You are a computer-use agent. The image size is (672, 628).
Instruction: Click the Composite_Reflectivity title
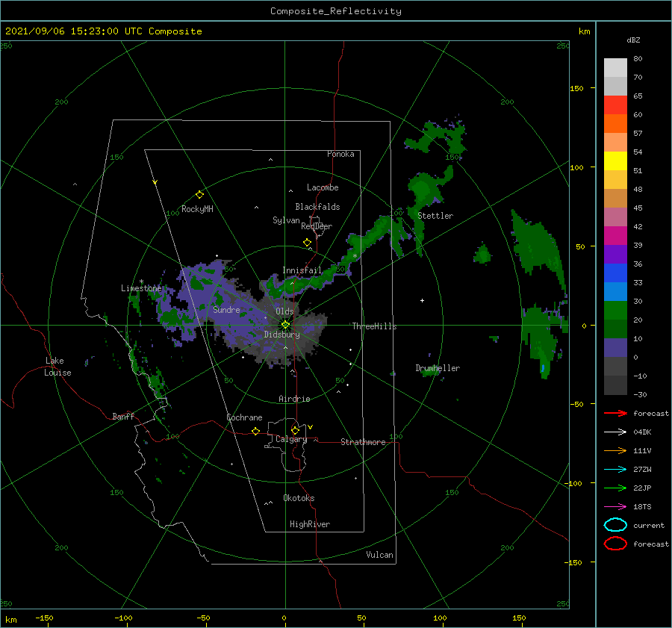tap(336, 11)
